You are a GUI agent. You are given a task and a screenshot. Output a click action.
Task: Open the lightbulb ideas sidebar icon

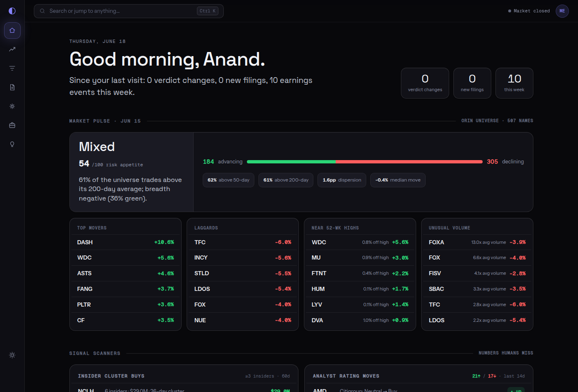(x=12, y=144)
